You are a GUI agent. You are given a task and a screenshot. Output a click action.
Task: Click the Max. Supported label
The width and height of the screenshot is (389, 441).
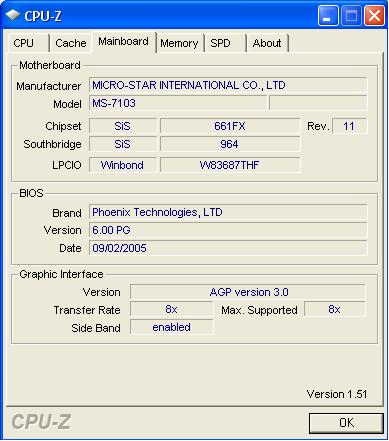[259, 310]
